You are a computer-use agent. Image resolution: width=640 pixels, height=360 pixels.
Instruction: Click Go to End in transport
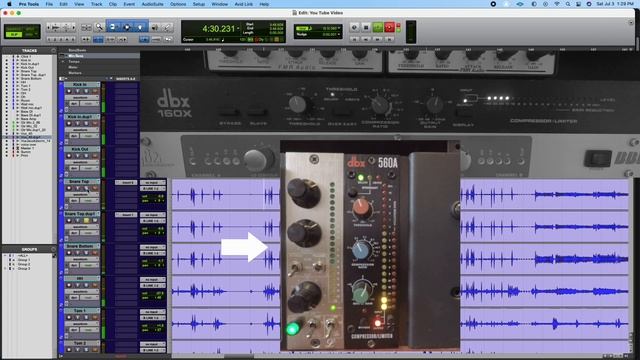389,39
